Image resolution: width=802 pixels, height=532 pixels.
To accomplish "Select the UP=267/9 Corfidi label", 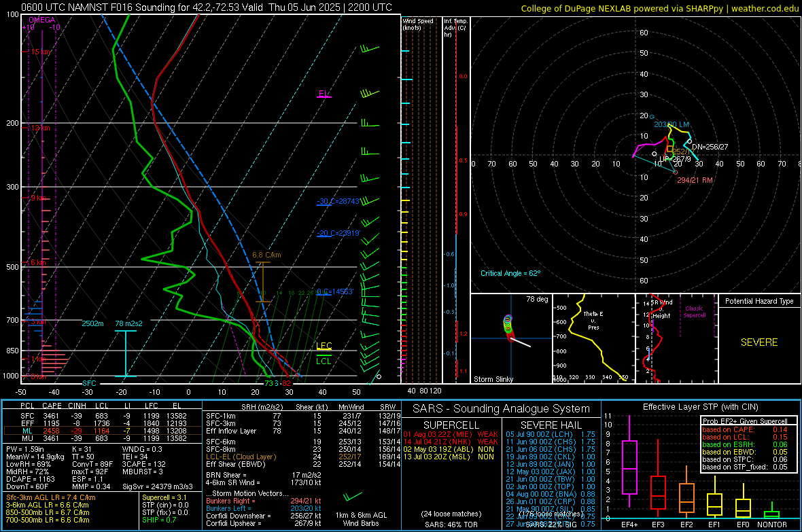I will click(675, 159).
